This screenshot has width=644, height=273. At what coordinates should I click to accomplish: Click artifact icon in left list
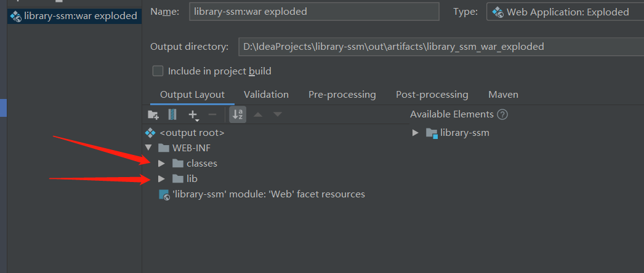point(16,17)
